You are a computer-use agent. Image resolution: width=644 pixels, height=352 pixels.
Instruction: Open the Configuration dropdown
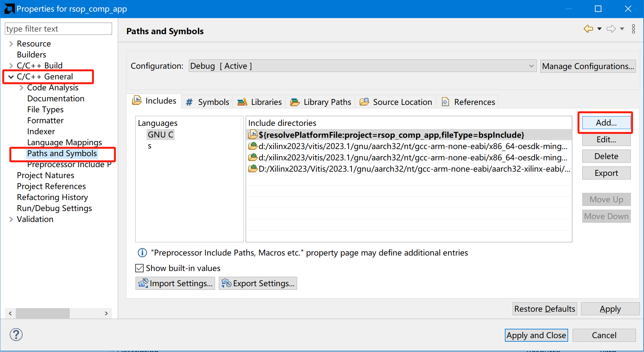(530, 66)
